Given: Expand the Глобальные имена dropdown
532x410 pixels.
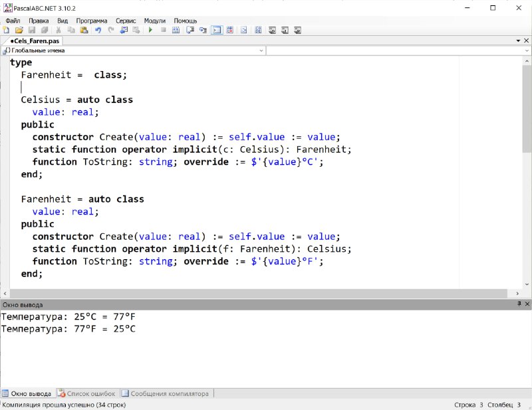Looking at the screenshot, I should click(261, 51).
